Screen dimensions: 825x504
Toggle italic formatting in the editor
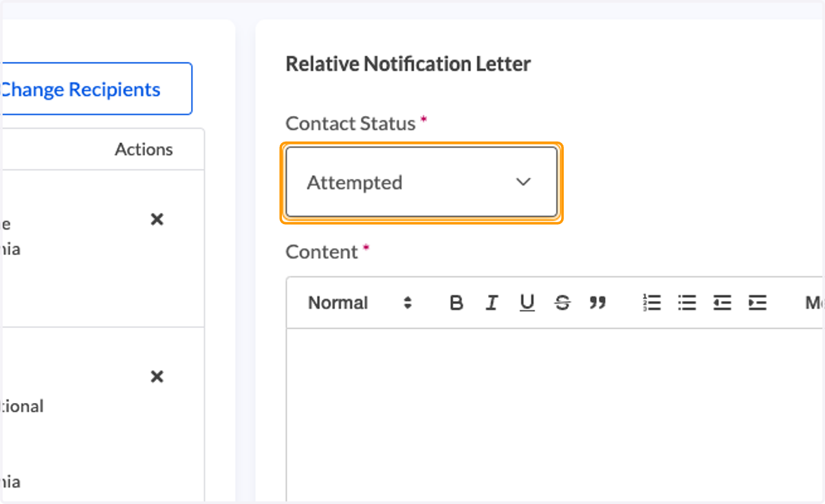492,303
